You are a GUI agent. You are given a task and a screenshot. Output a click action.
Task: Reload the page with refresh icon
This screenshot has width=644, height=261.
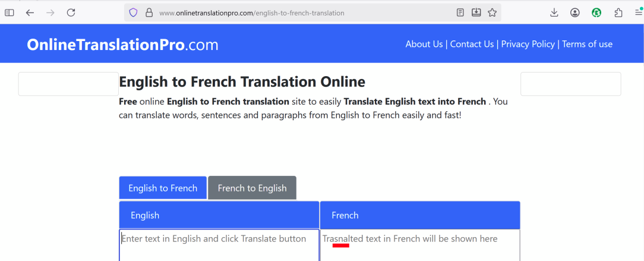point(71,12)
